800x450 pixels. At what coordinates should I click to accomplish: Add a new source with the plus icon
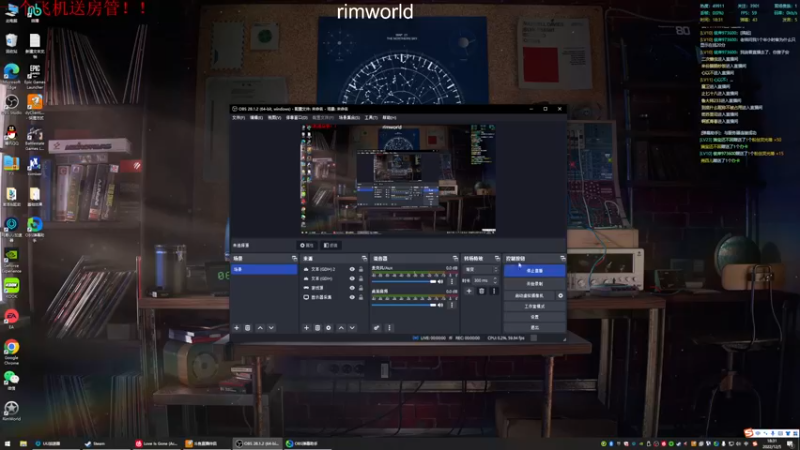click(x=306, y=328)
